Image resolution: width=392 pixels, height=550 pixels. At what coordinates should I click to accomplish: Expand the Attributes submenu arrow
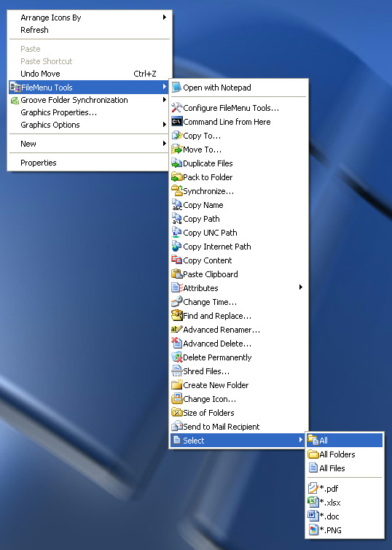(x=301, y=287)
